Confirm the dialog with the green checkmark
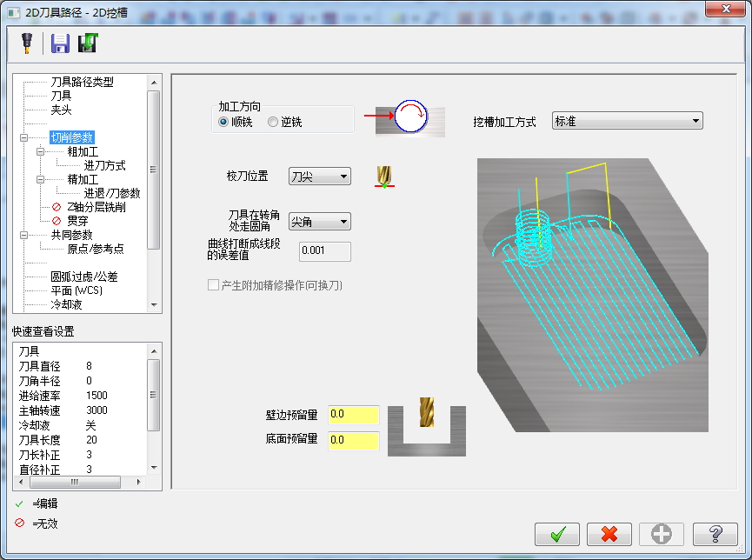 [x=557, y=534]
